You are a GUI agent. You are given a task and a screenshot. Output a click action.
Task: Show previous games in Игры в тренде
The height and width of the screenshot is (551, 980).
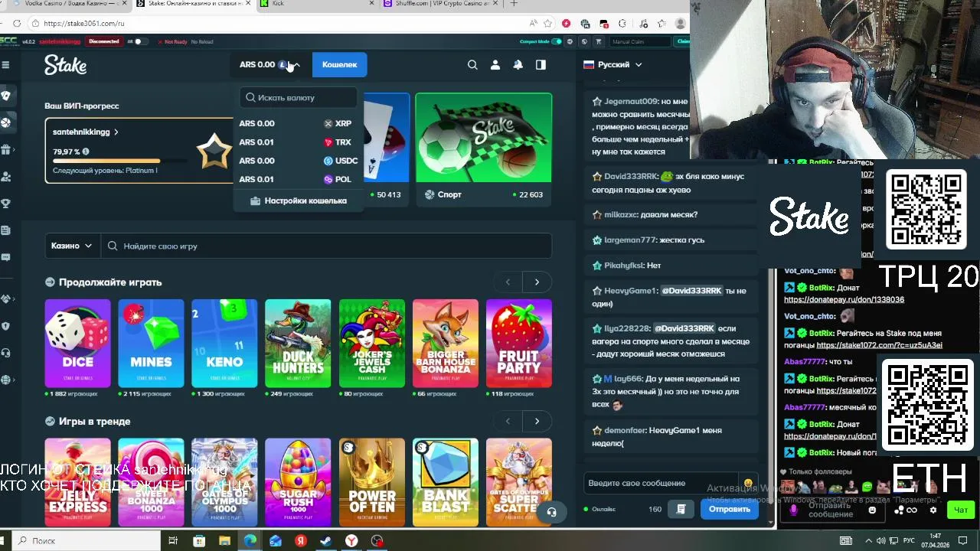(x=508, y=422)
